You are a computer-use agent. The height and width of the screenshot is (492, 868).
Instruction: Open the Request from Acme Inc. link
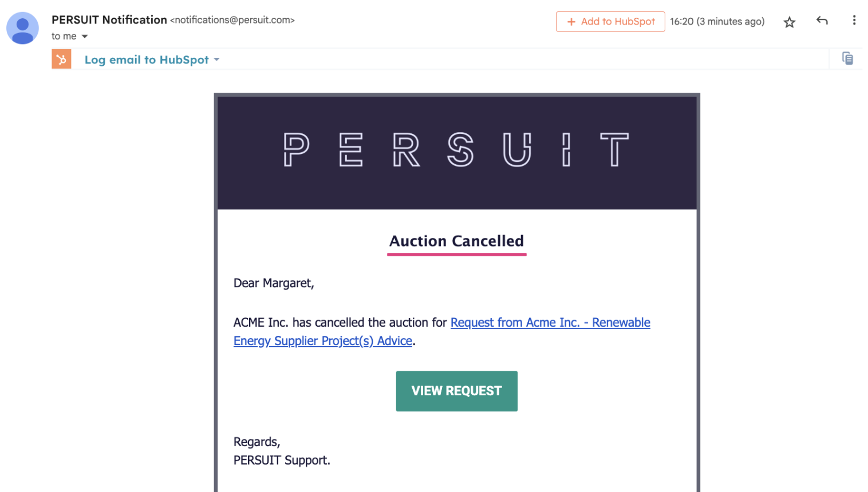point(442,331)
